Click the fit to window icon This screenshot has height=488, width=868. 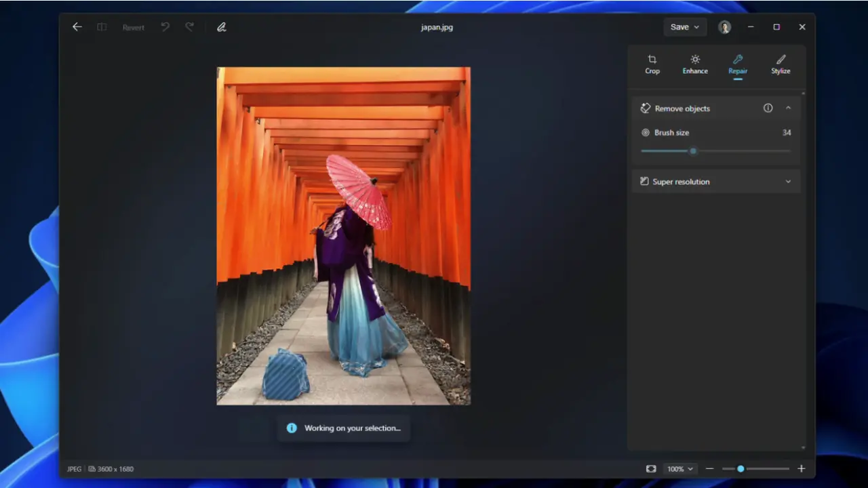coord(651,468)
